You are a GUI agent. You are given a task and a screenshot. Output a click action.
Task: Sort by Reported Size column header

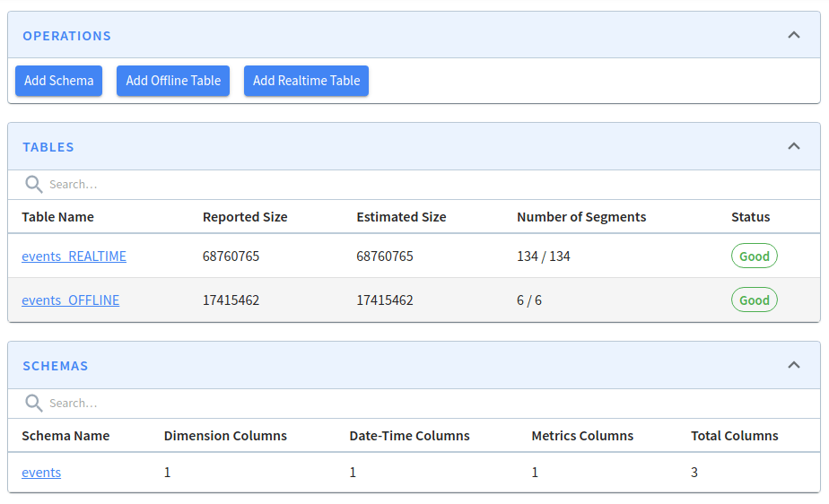245,217
